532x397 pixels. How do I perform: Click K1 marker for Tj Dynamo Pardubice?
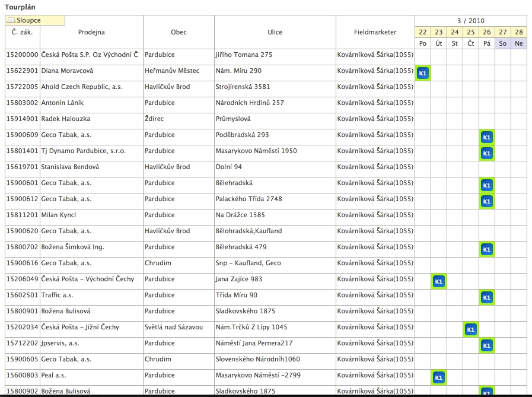click(x=487, y=153)
